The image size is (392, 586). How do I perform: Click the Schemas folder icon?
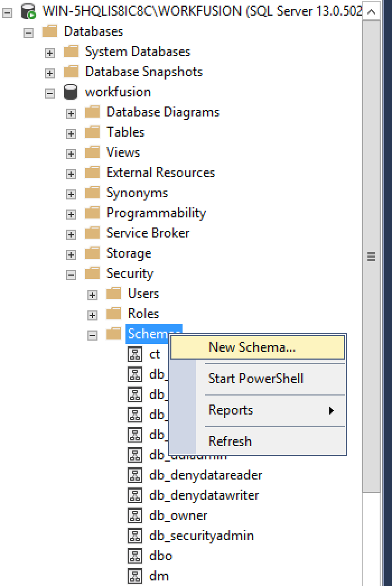click(113, 334)
